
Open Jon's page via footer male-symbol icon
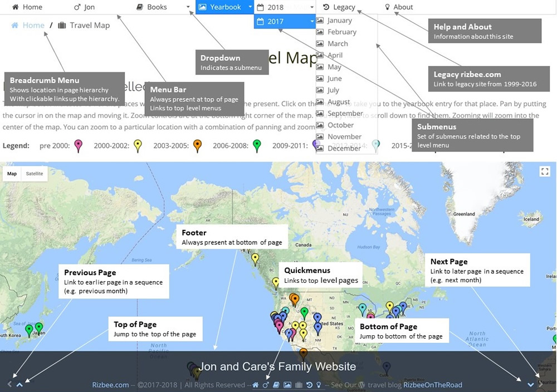266,385
